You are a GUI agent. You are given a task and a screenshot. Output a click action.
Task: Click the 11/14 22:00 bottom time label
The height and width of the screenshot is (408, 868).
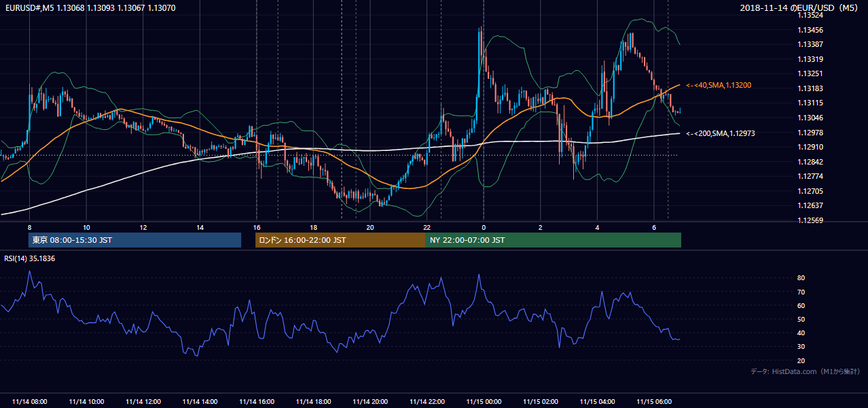click(427, 402)
